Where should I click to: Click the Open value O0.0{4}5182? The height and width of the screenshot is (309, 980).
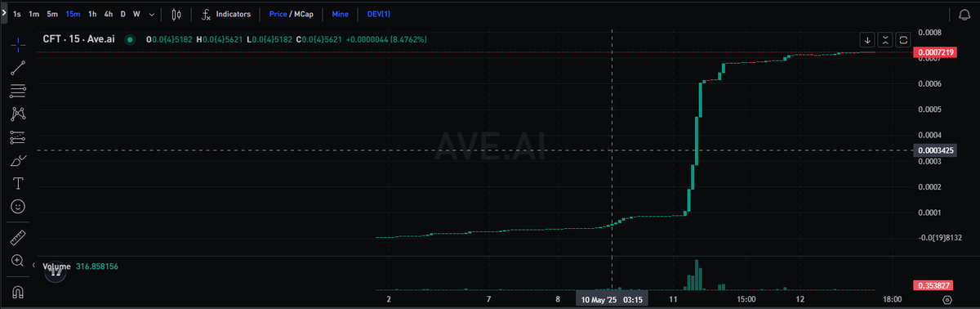168,39
